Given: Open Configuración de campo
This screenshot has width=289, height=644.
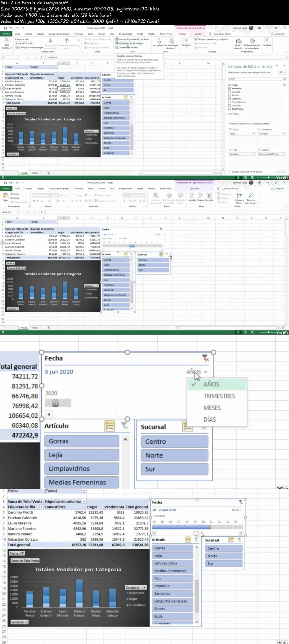Looking at the screenshot, I should pos(29,47).
